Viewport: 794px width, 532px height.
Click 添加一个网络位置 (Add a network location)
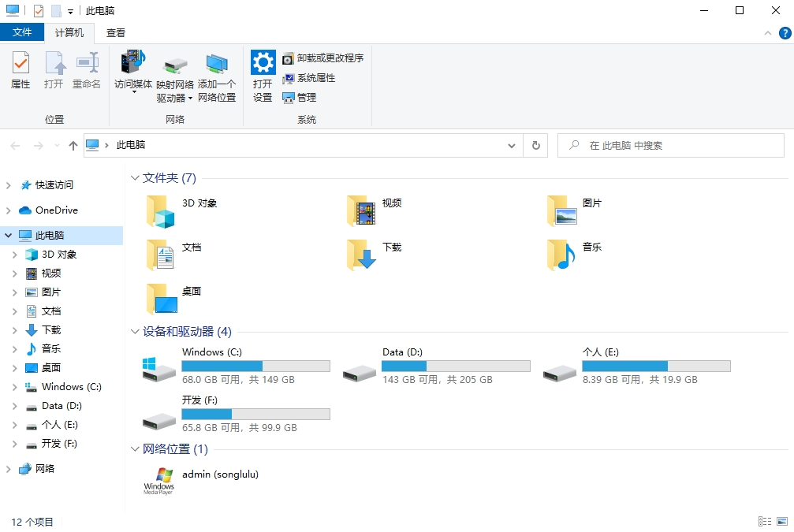[x=217, y=77]
